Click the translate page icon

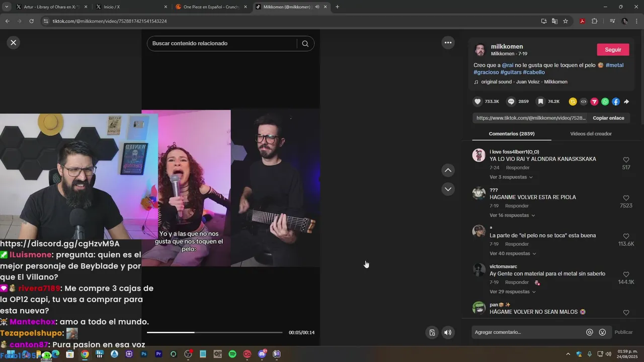pos(554,21)
